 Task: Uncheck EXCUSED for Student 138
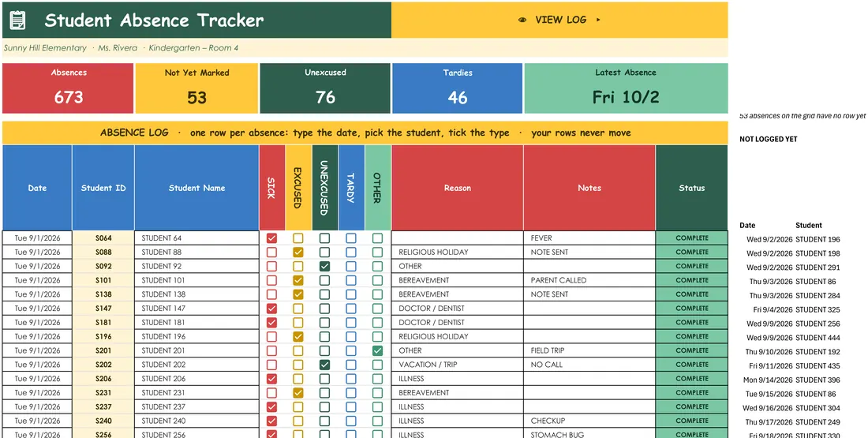[297, 294]
